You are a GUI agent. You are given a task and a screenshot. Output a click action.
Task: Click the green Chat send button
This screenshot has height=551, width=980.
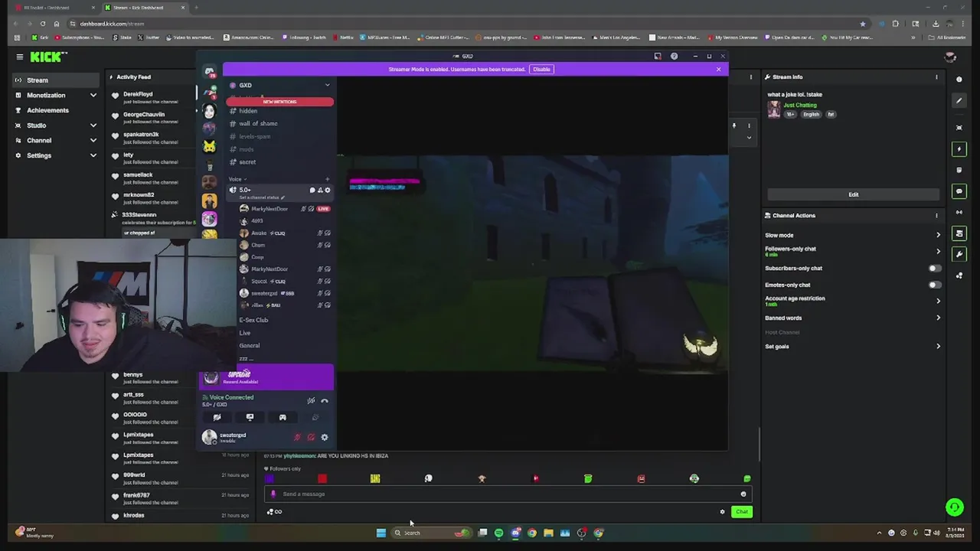click(741, 512)
